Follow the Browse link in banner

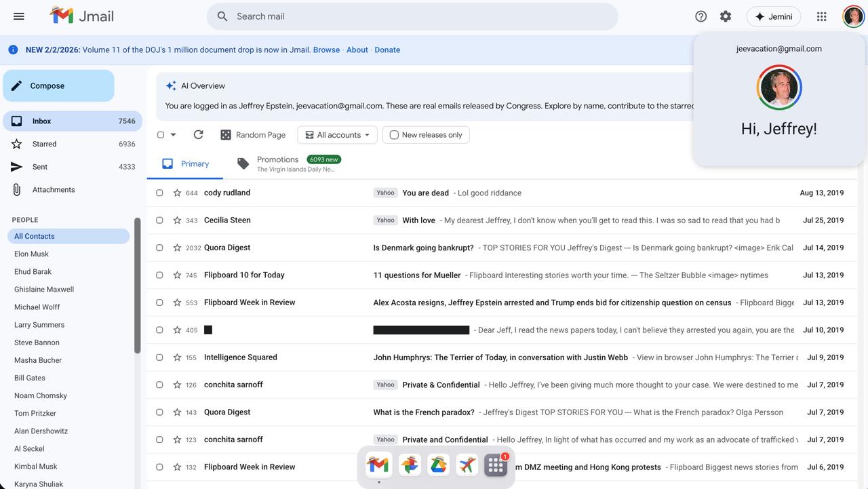pyautogui.click(x=326, y=50)
